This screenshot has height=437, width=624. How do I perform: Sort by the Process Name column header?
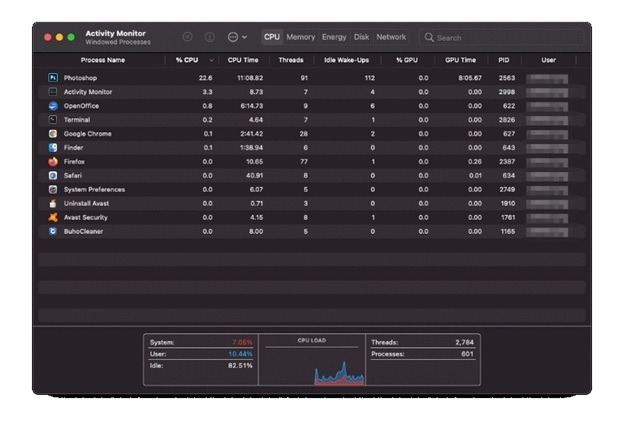[x=103, y=60]
